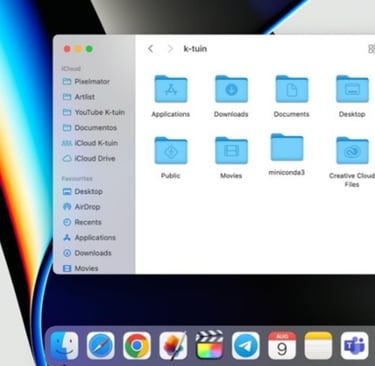
Task: Select the miniconda3 folder
Action: click(x=287, y=148)
